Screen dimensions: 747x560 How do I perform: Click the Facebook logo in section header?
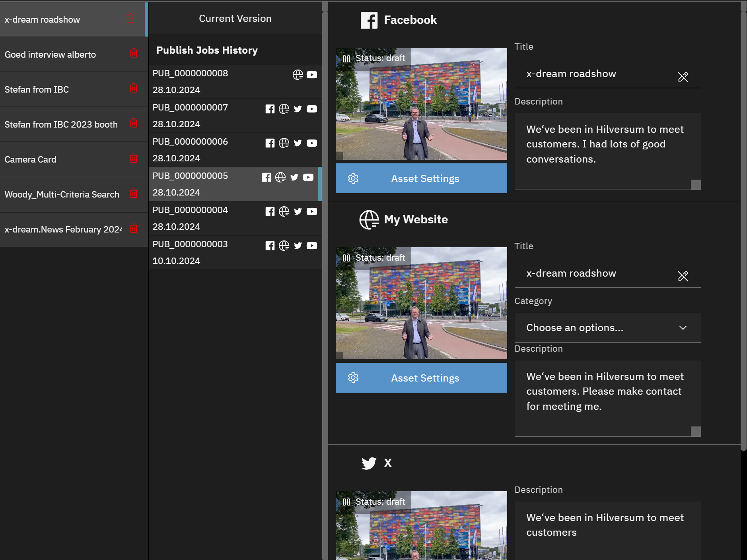tap(369, 20)
